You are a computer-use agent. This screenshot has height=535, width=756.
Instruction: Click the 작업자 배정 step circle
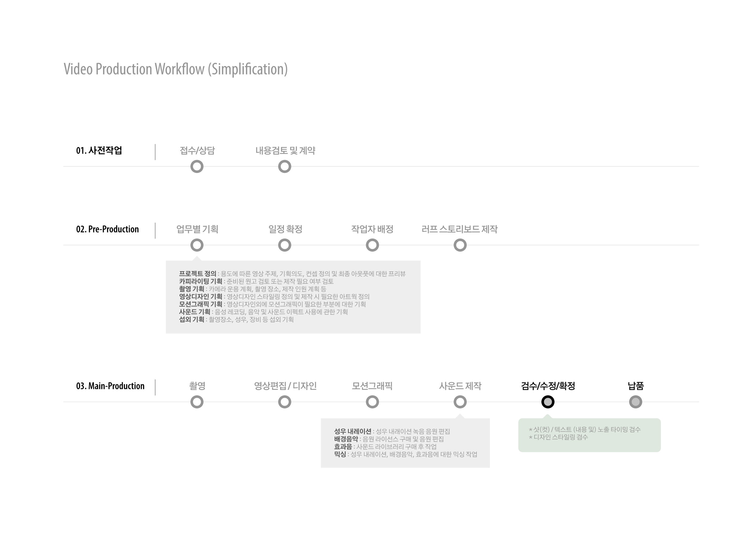[373, 245]
